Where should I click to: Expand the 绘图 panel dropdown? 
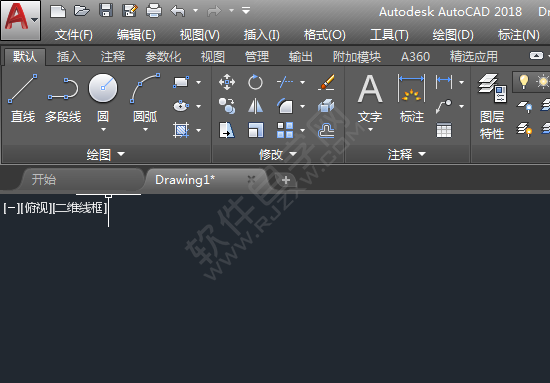tap(121, 154)
